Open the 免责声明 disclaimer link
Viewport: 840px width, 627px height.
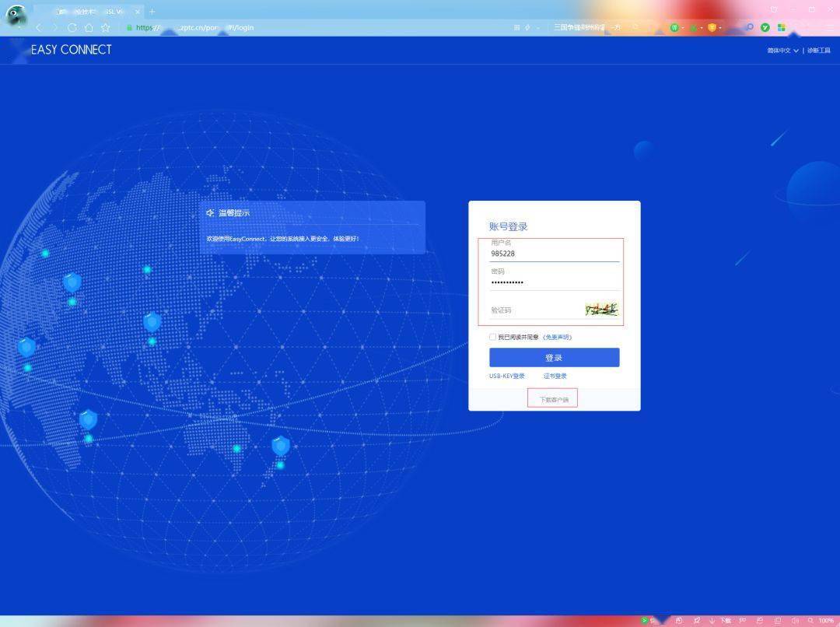tap(557, 337)
